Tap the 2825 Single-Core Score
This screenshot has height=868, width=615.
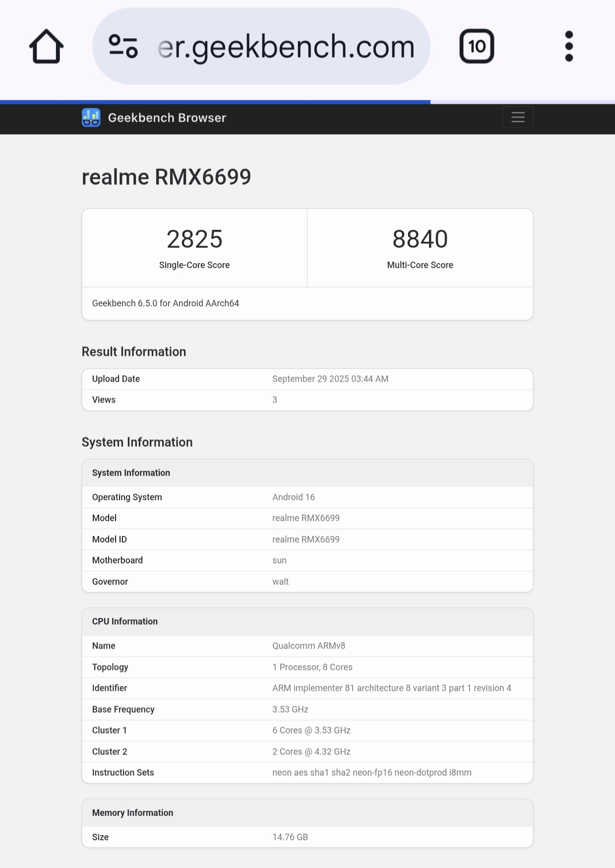click(194, 239)
